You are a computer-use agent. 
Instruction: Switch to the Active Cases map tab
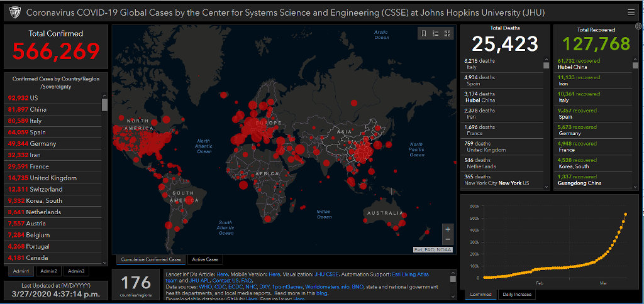[x=205, y=259]
